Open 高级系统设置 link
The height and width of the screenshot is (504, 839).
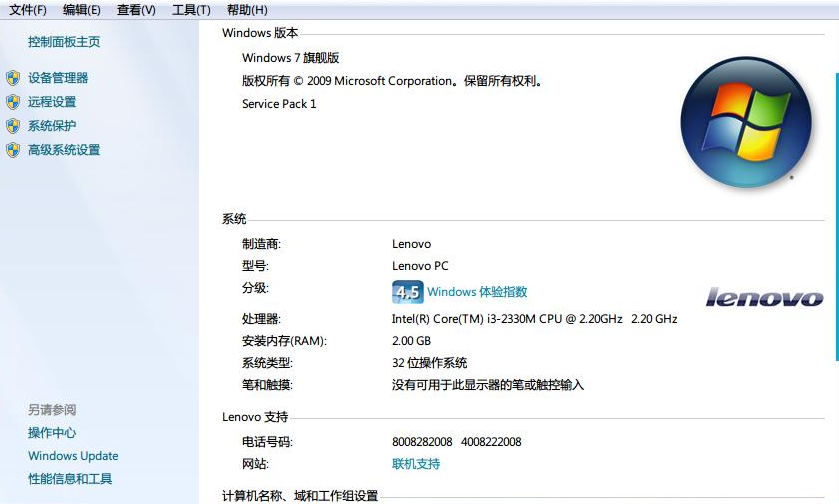(x=64, y=150)
